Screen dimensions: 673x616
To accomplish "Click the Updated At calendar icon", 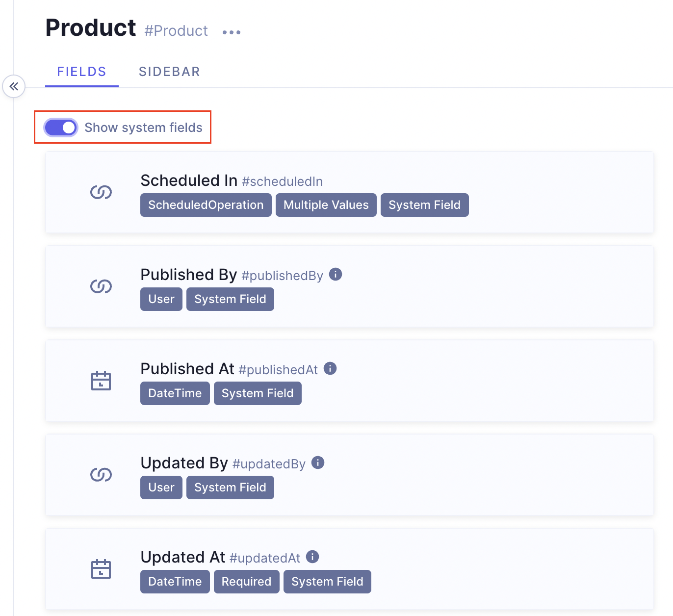I will 101,569.
